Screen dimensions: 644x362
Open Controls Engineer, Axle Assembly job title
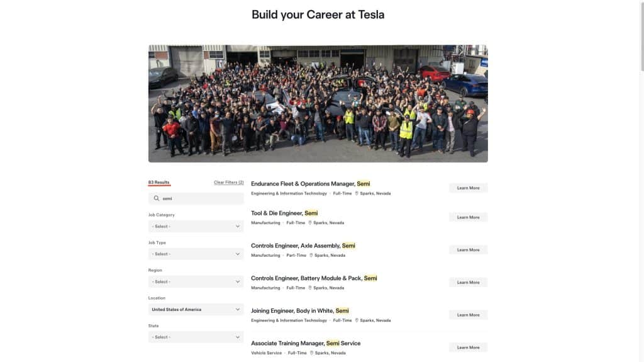[x=303, y=246]
